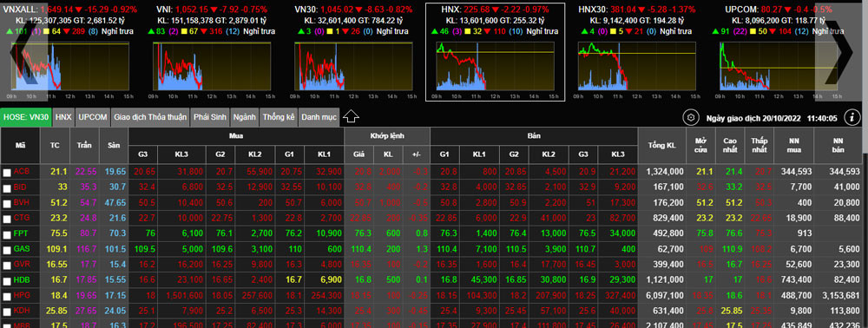
Task: Click the info icon beside the clock
Action: click(852, 117)
